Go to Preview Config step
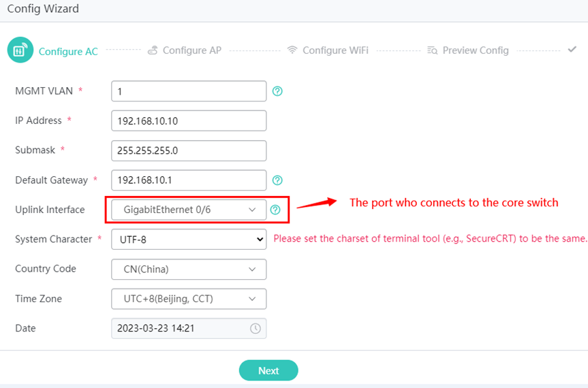 tap(476, 50)
